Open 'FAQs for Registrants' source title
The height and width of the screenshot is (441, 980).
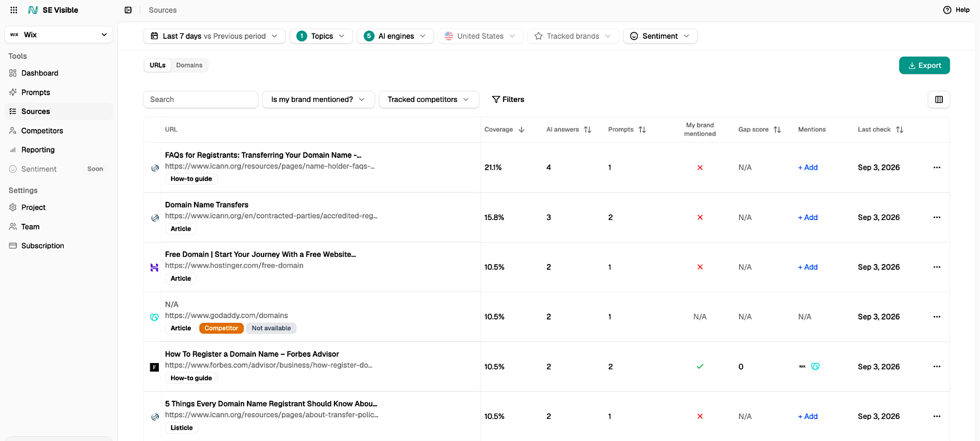(x=263, y=155)
